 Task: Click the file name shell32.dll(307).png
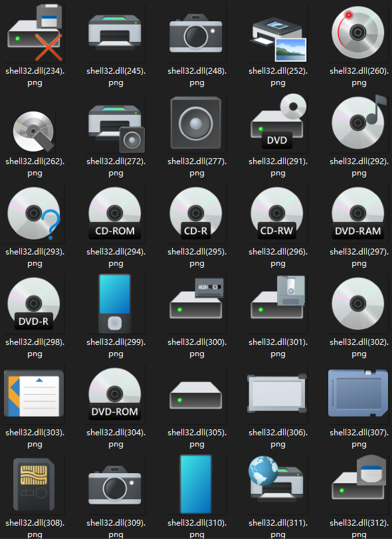pyautogui.click(x=359, y=438)
